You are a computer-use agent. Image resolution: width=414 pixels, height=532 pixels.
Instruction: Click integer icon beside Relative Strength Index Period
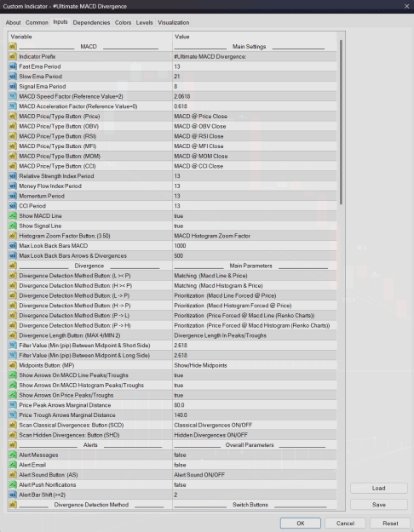13,176
